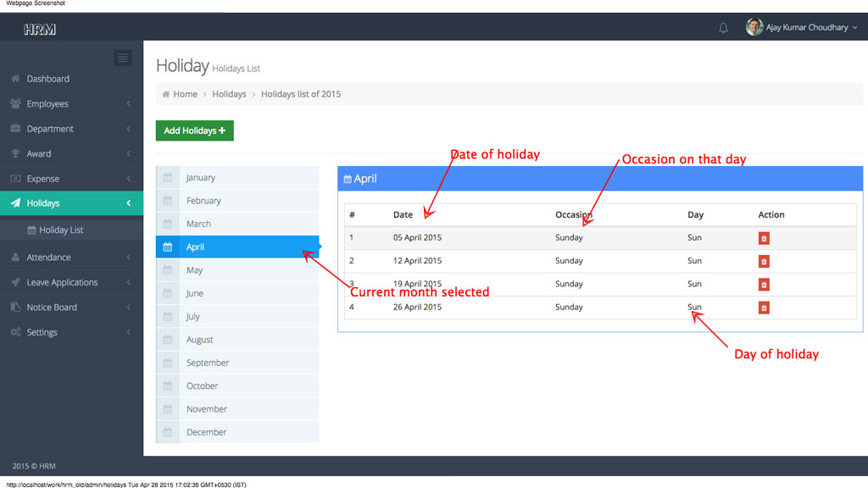Click trash icon for 19 April 2015
This screenshot has height=488, width=868.
764,285
